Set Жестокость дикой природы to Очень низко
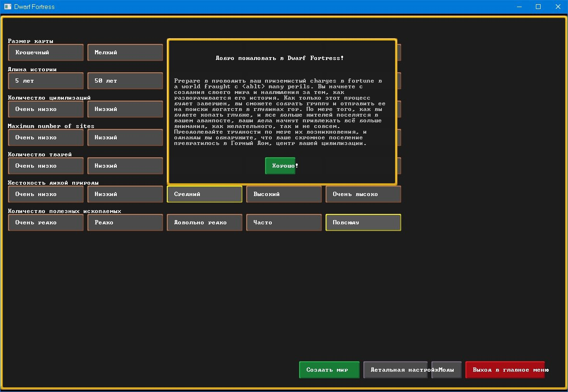 [x=46, y=194]
